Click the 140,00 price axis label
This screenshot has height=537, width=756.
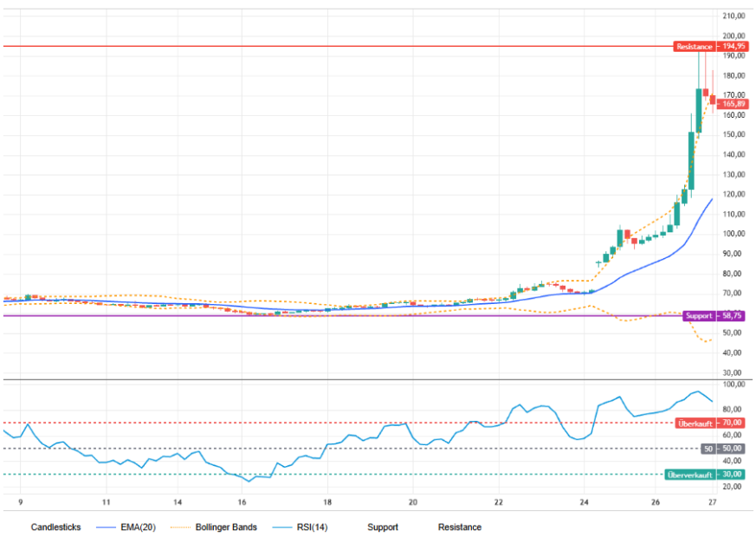point(733,155)
